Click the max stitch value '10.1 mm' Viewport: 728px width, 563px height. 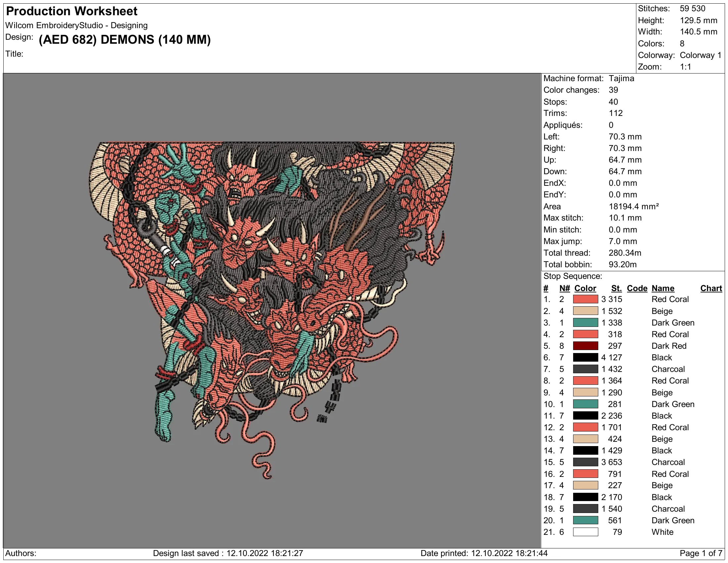625,218
